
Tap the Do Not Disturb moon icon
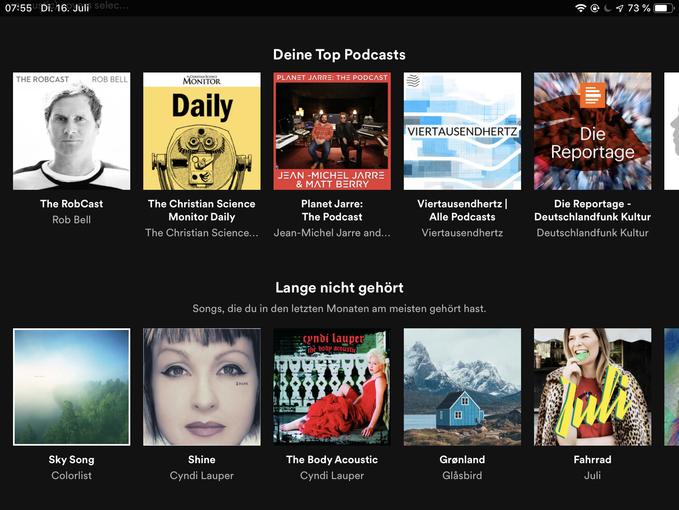coord(608,8)
